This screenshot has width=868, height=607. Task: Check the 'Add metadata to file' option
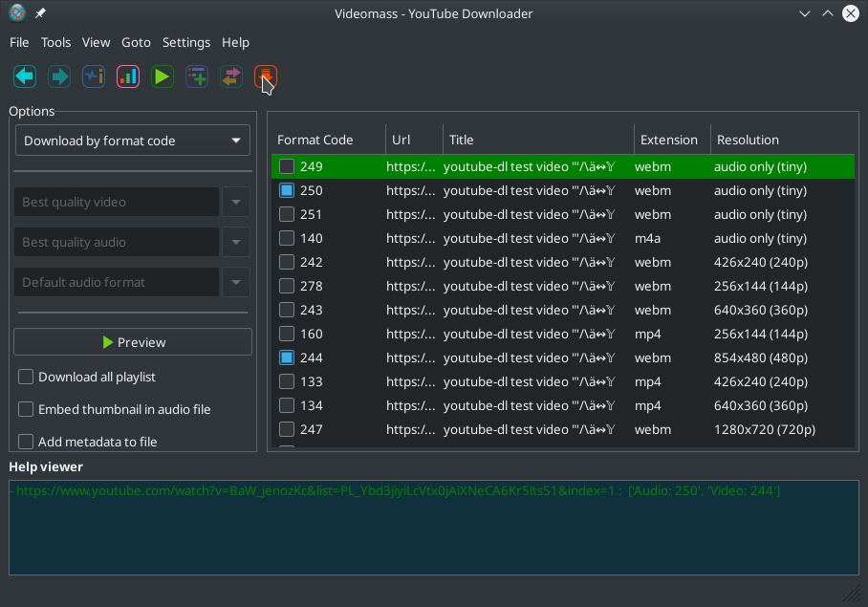pyautogui.click(x=26, y=442)
